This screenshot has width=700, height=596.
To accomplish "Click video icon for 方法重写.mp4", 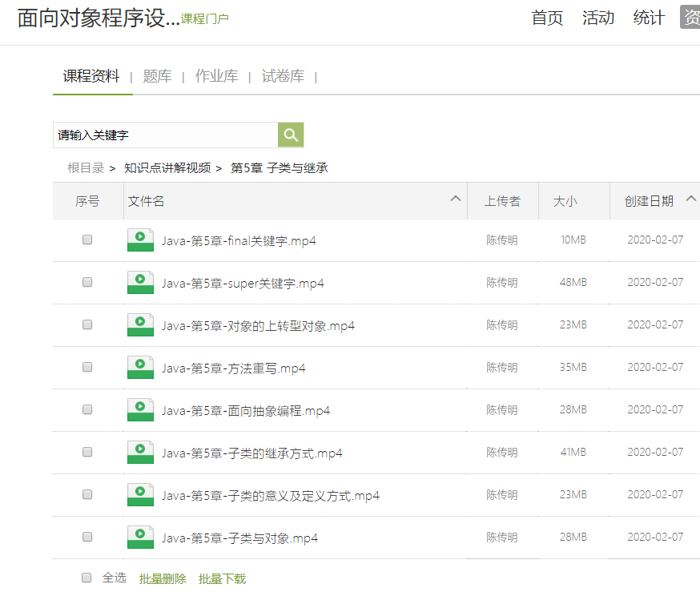I will [140, 367].
